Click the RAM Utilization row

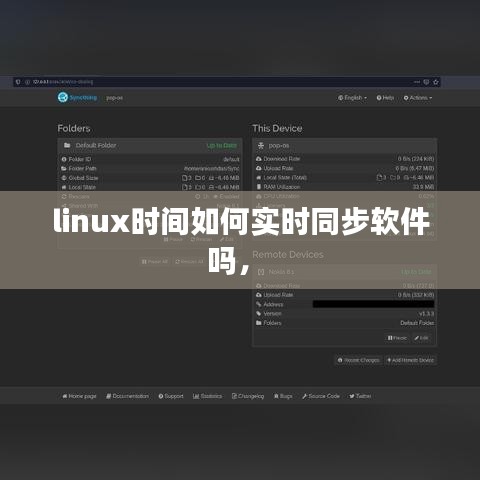pyautogui.click(x=345, y=187)
